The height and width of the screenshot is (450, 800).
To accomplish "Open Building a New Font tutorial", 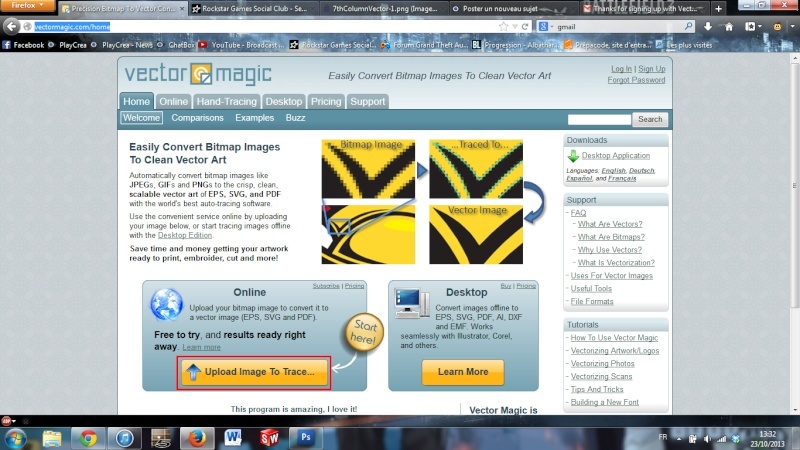I will tap(605, 402).
